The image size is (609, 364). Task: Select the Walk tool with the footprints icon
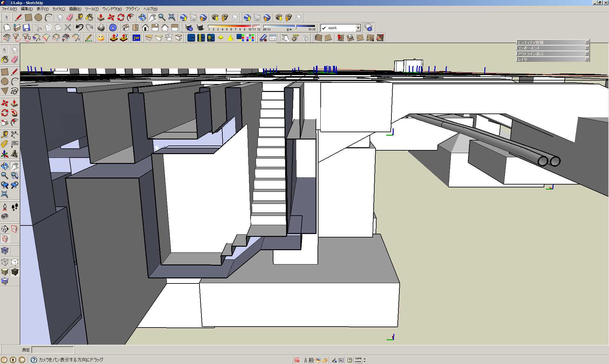point(15,207)
